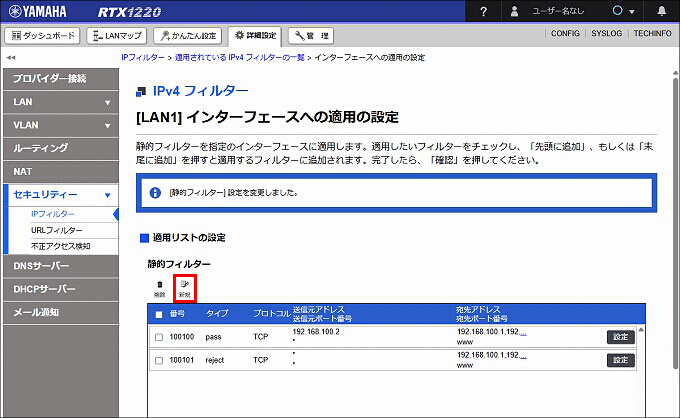Open the ダッシュボード tab

[x=42, y=36]
